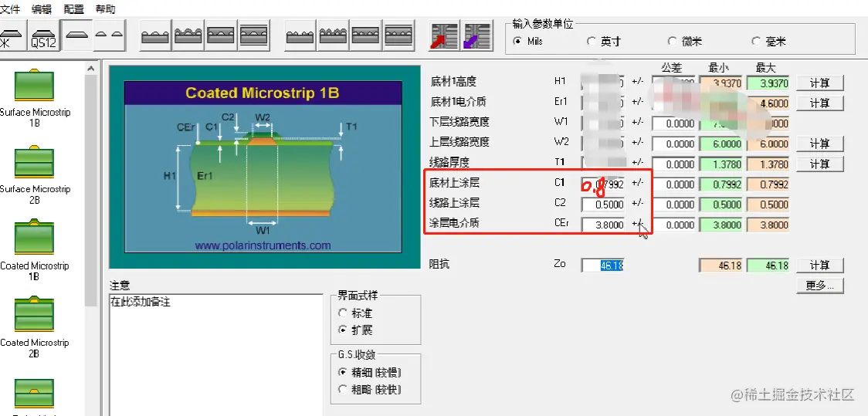Click the C2 minimum value 0.5000
The height and width of the screenshot is (416, 868).
(721, 205)
